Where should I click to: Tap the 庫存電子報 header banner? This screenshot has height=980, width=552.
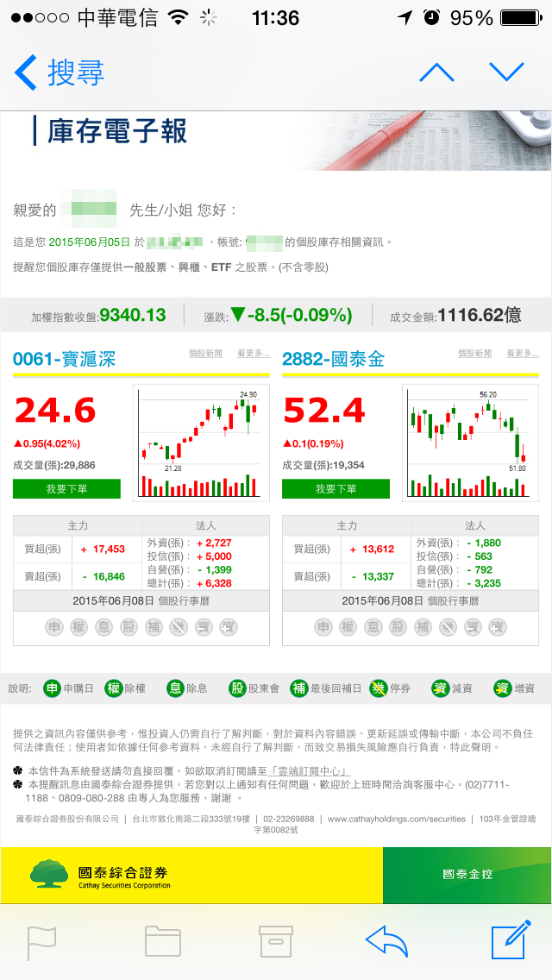[x=276, y=141]
